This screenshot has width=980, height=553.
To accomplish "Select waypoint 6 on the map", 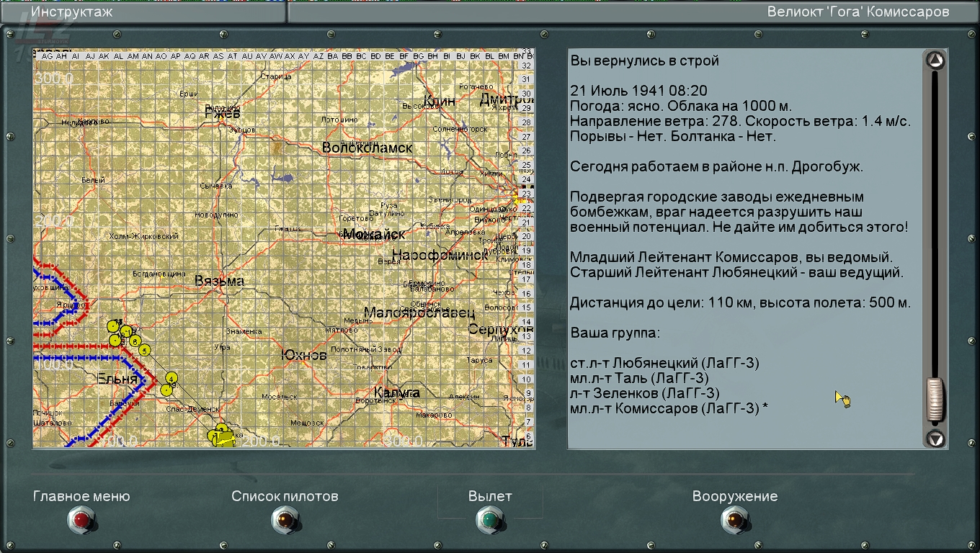I will pyautogui.click(x=135, y=341).
